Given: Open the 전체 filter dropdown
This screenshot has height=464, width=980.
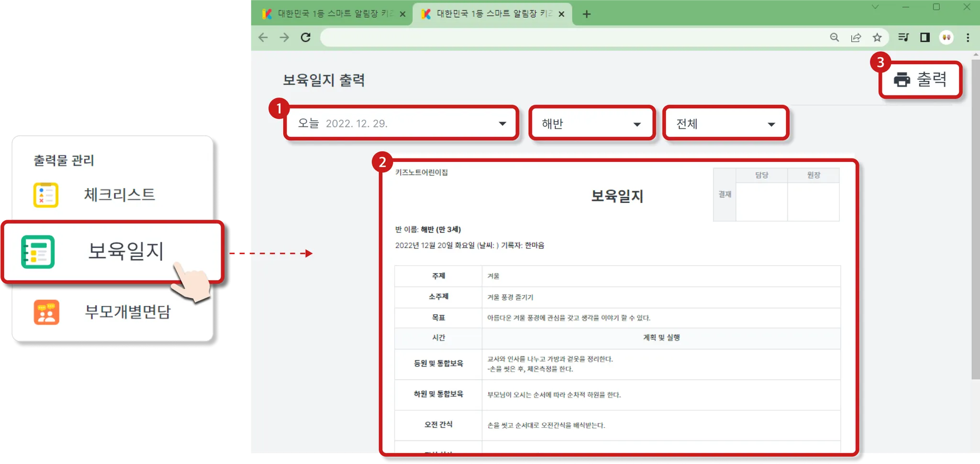Looking at the screenshot, I should [726, 124].
